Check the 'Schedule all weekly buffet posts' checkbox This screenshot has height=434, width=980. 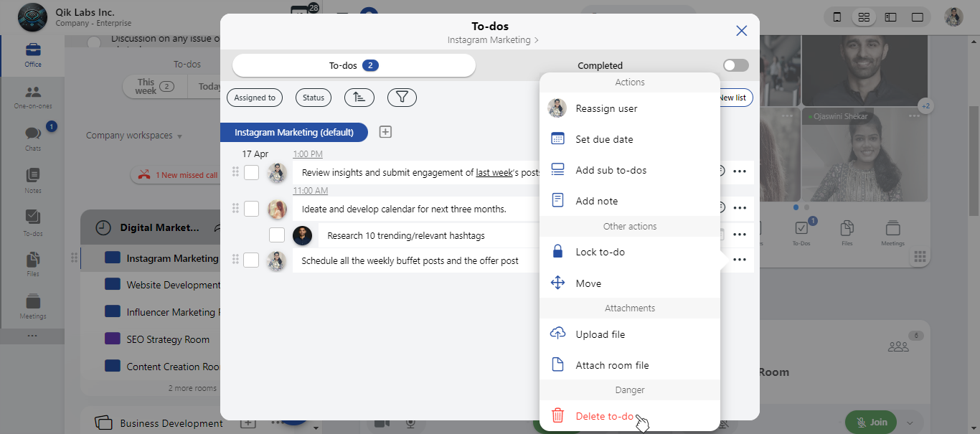tap(251, 260)
